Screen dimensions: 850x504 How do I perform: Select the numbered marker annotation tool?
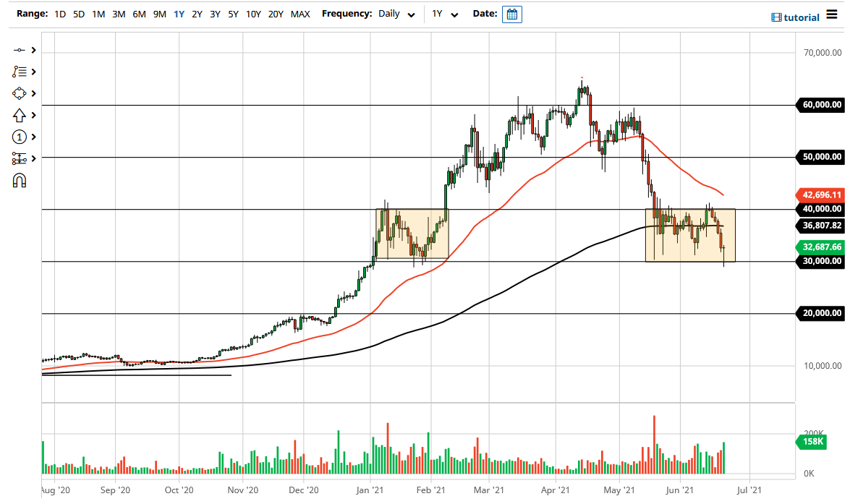[x=20, y=137]
